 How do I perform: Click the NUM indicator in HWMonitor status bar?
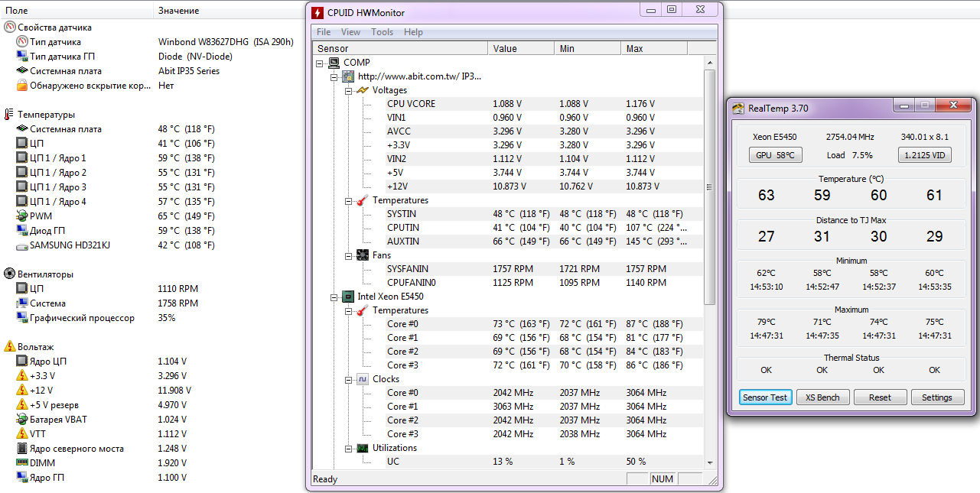pyautogui.click(x=663, y=479)
